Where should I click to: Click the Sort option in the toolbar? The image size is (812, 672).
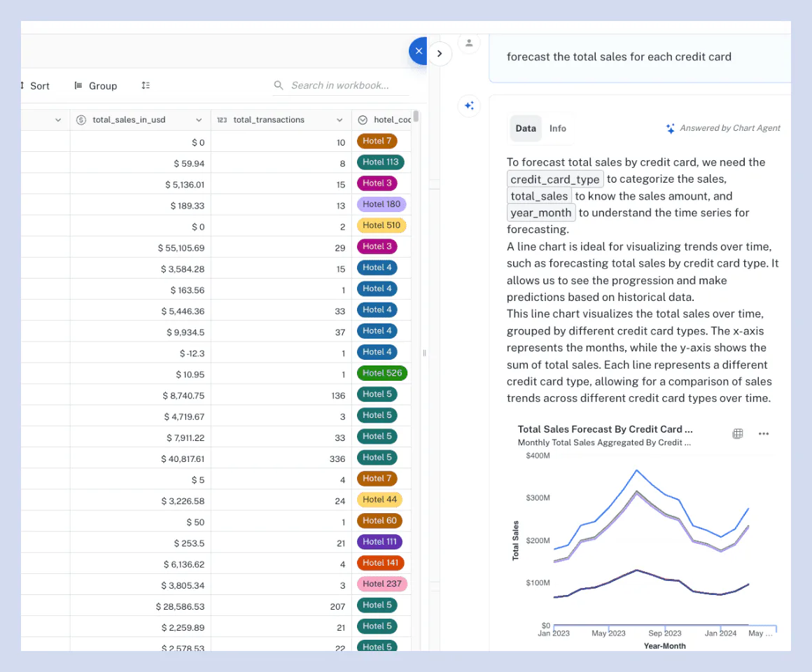(35, 86)
